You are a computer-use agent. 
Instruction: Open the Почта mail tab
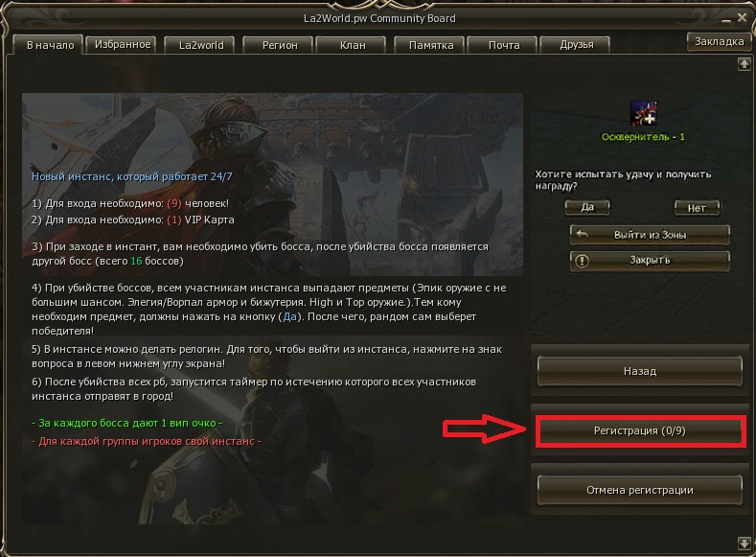(503, 45)
